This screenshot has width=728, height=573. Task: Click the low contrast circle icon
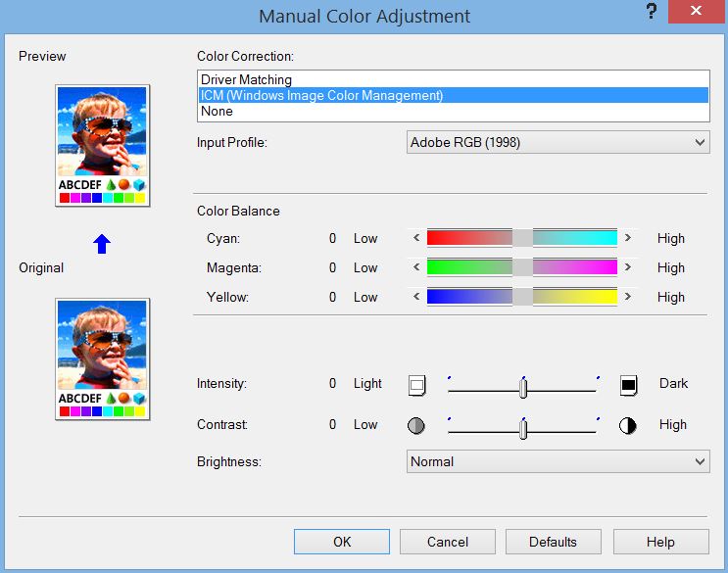[x=416, y=426]
